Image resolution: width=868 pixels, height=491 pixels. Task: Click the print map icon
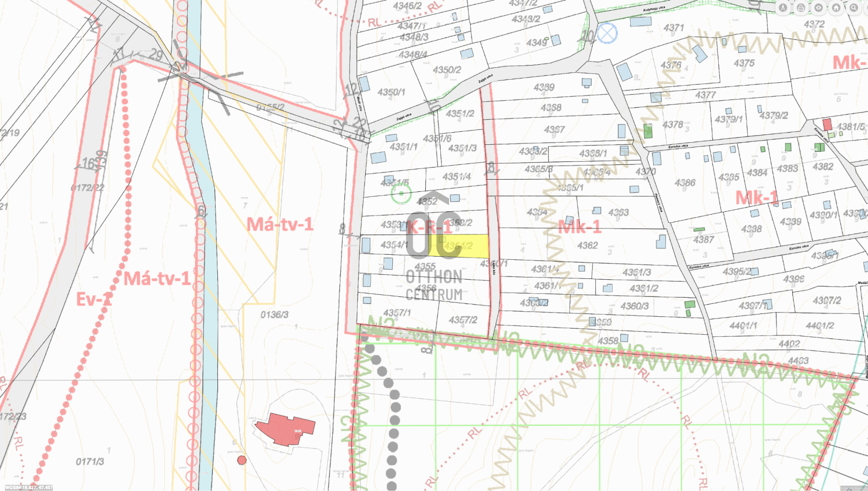click(x=801, y=8)
